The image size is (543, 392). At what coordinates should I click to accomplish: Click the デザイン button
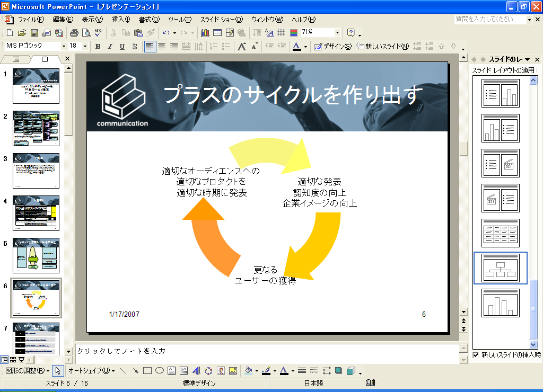pyautogui.click(x=332, y=47)
